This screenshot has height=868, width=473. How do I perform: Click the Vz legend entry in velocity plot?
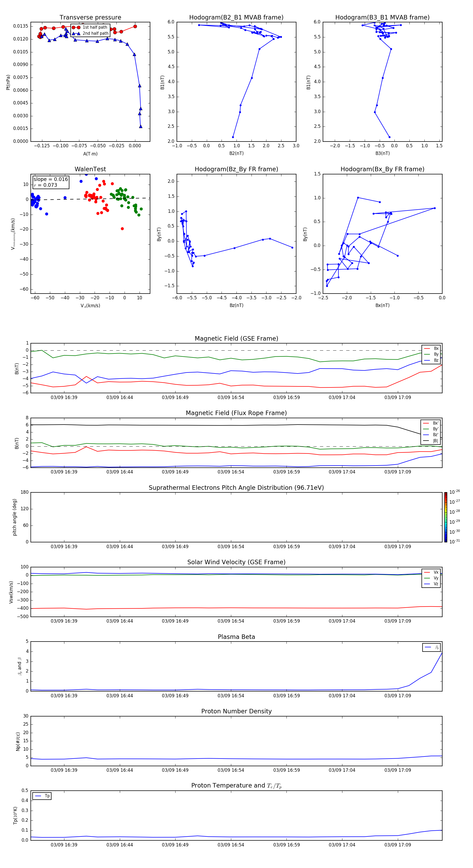tap(431, 584)
